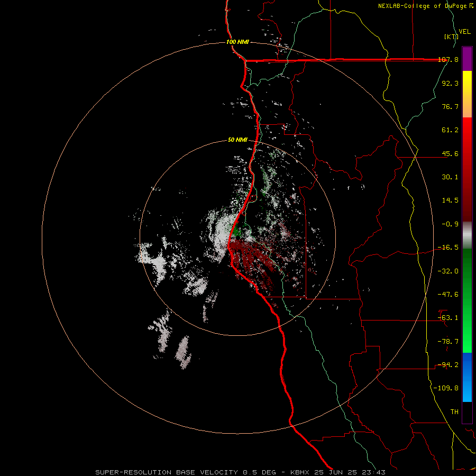Viewport: 476px width, 476px height.
Task: Pick the purple segment of velocity color bar
Action: pos(467,59)
